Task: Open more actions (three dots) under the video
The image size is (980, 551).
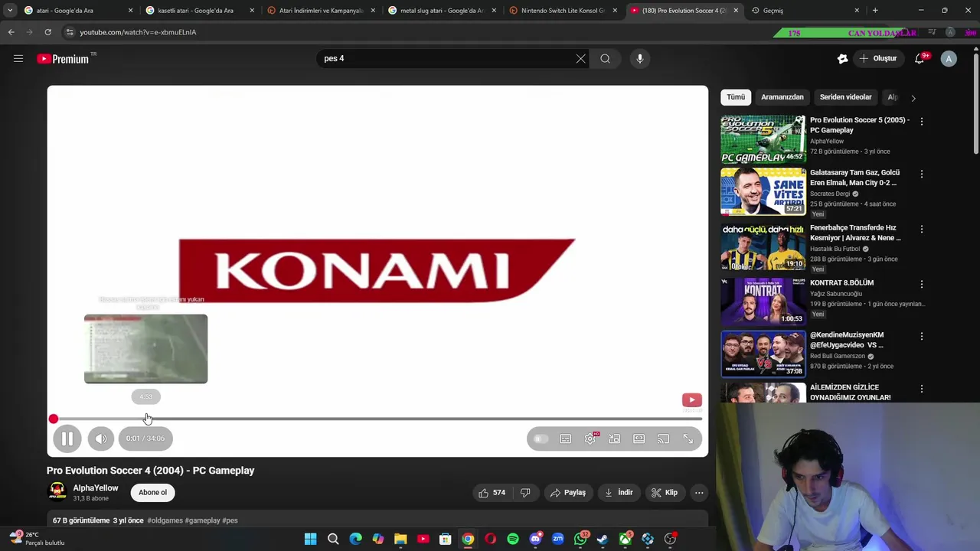Action: coord(699,493)
